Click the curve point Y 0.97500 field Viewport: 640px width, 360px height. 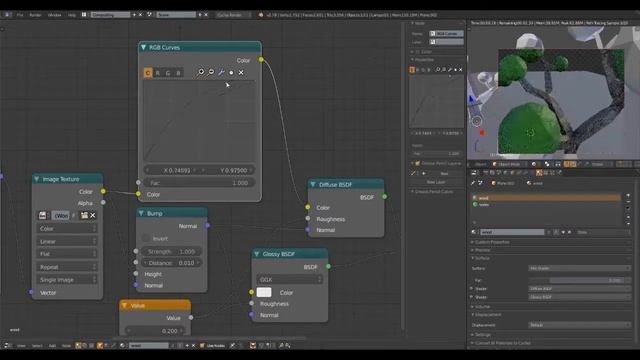pos(228,170)
